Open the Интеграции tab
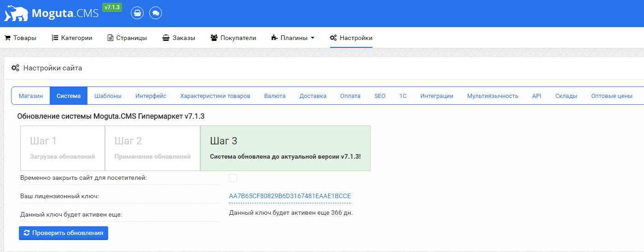Screen dimensions: 644x252 point(437,96)
